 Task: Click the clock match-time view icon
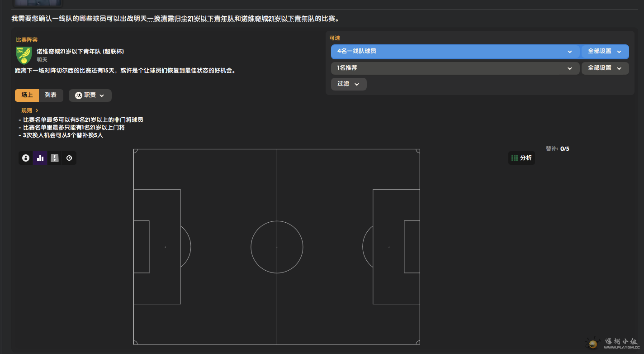coord(69,158)
